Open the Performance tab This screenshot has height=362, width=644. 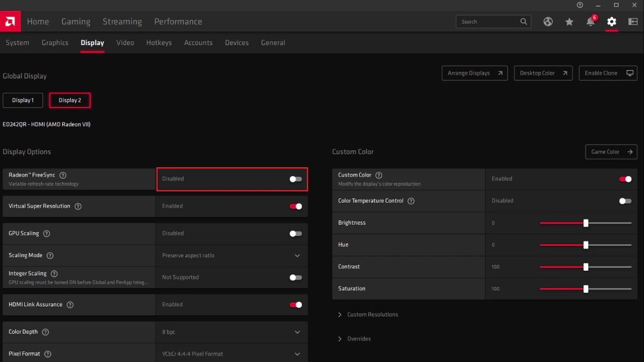[x=178, y=21]
